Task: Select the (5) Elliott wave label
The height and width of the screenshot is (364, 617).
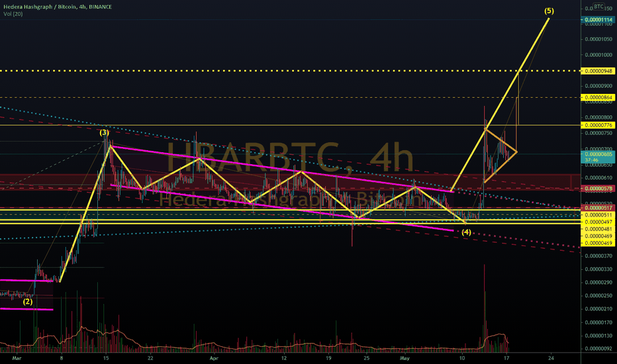Action: 549,11
